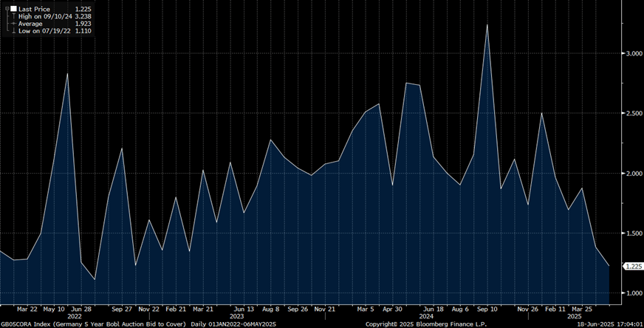The height and width of the screenshot is (328, 644).
Task: Click the High on 09/10/24 legend entry
Action: tap(44, 16)
